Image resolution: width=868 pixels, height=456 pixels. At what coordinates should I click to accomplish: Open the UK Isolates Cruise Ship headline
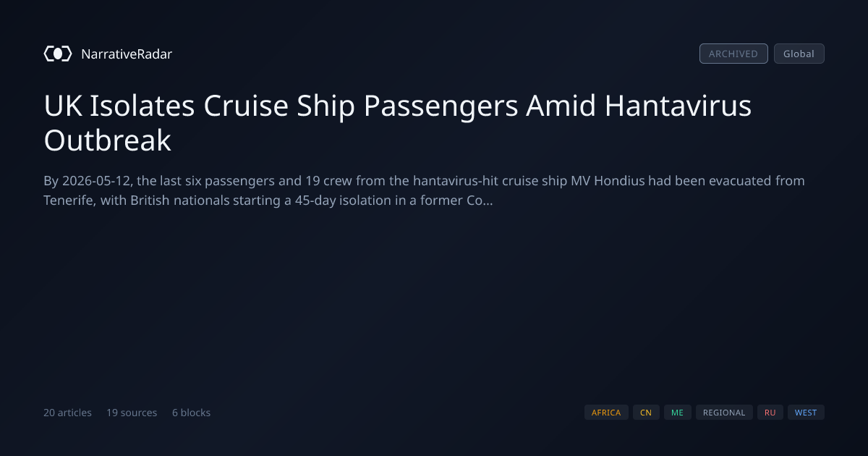[x=398, y=123]
